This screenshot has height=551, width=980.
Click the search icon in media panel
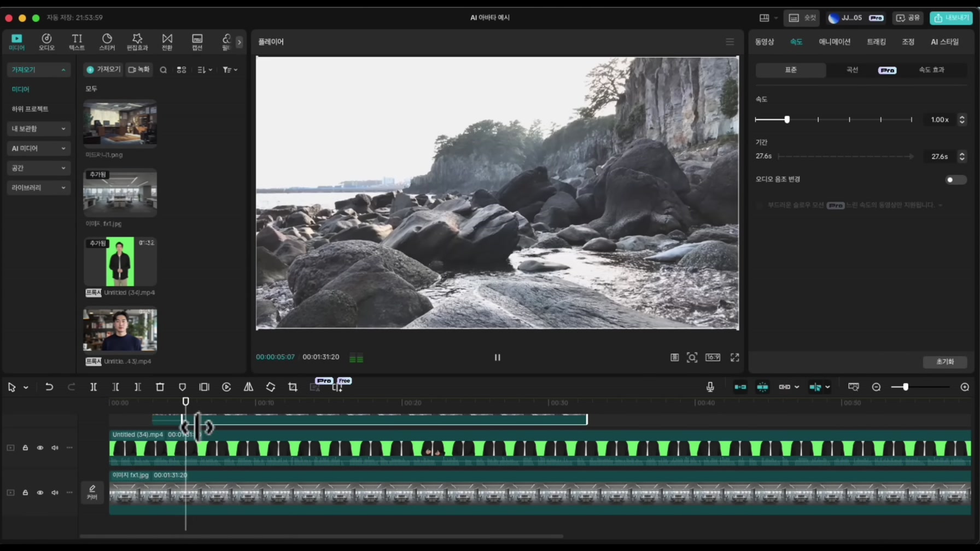[163, 70]
